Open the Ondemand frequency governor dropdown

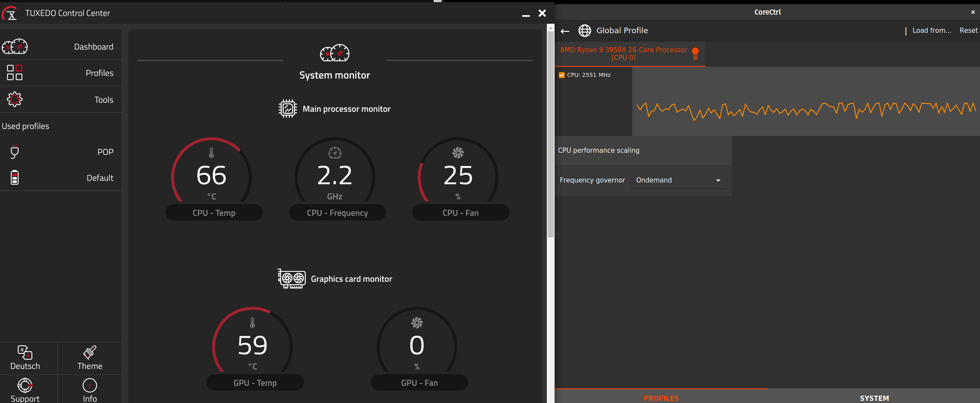[678, 180]
